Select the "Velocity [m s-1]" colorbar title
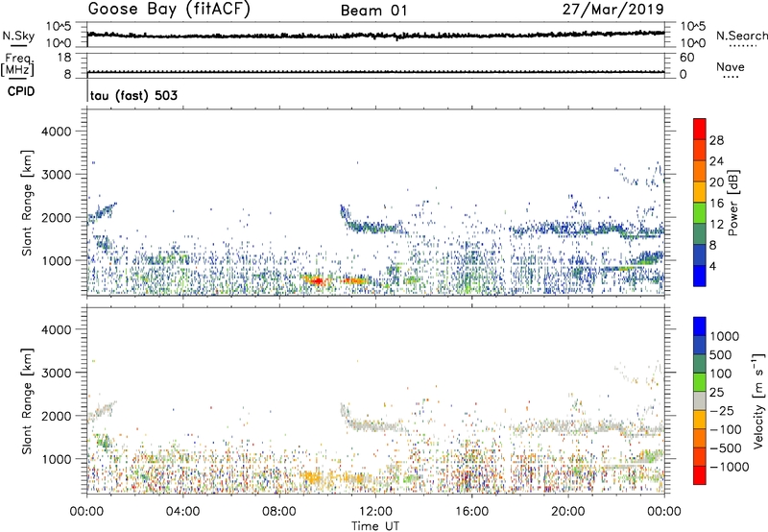The height and width of the screenshot is (532, 768). [758, 400]
